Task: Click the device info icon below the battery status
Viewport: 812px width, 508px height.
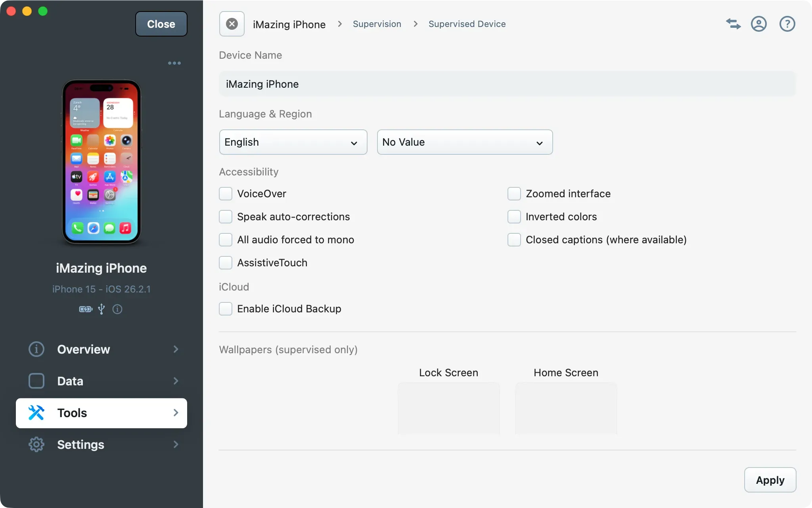Action: 118,309
